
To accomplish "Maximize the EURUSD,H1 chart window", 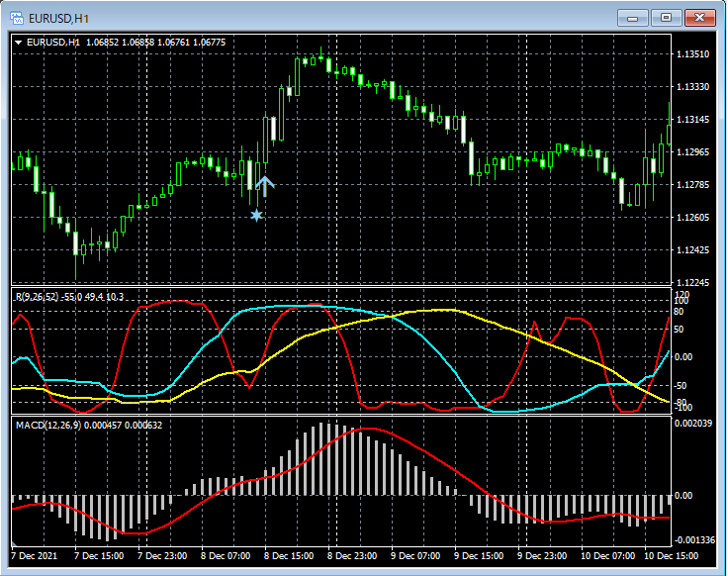I will [x=666, y=17].
